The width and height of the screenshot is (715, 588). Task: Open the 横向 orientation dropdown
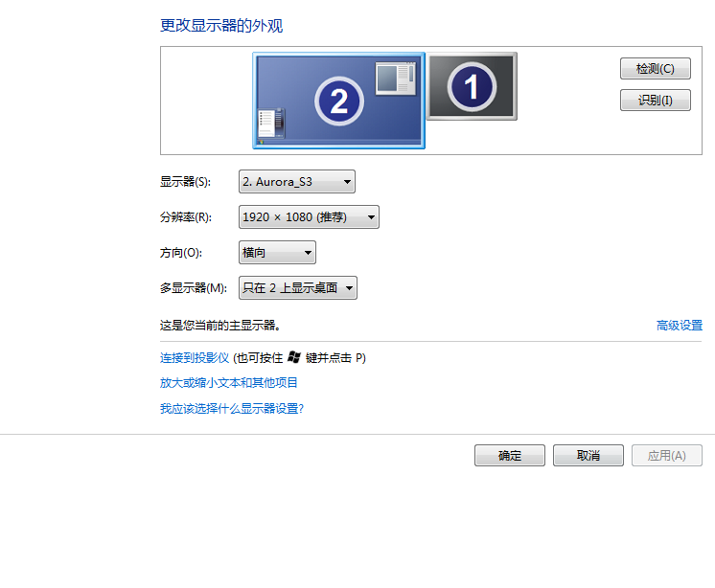(277, 252)
